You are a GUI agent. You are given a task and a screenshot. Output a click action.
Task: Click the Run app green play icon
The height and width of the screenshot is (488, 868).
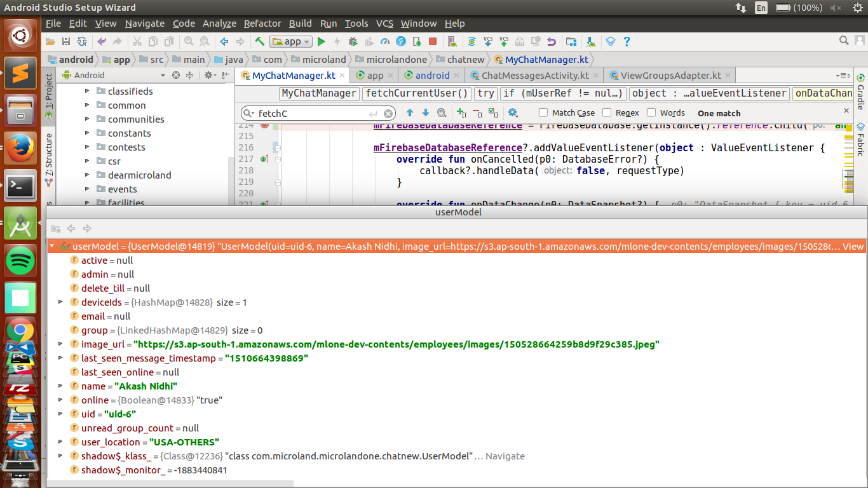click(321, 41)
